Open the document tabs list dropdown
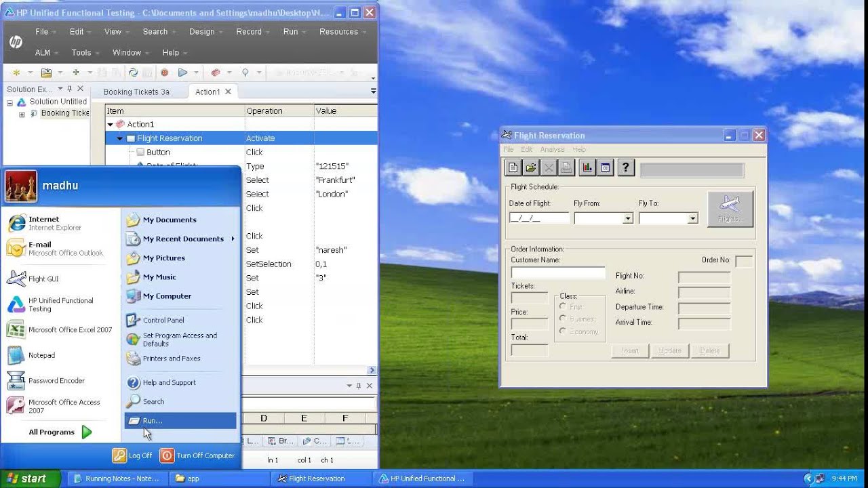This screenshot has height=488, width=868. (x=373, y=91)
